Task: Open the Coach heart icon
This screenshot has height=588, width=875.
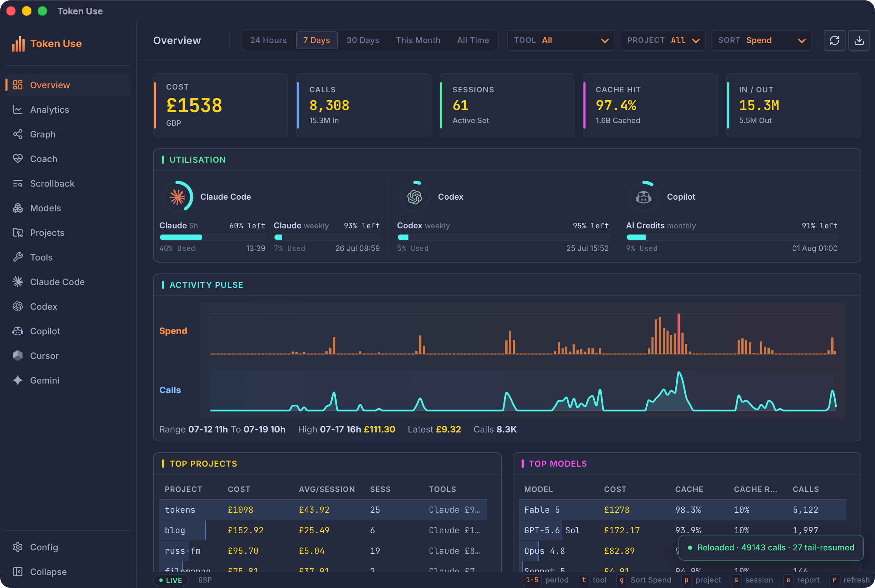Action: 18,159
